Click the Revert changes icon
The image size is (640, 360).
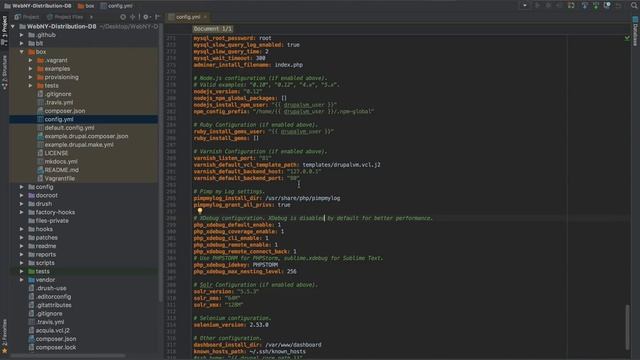coord(619,5)
